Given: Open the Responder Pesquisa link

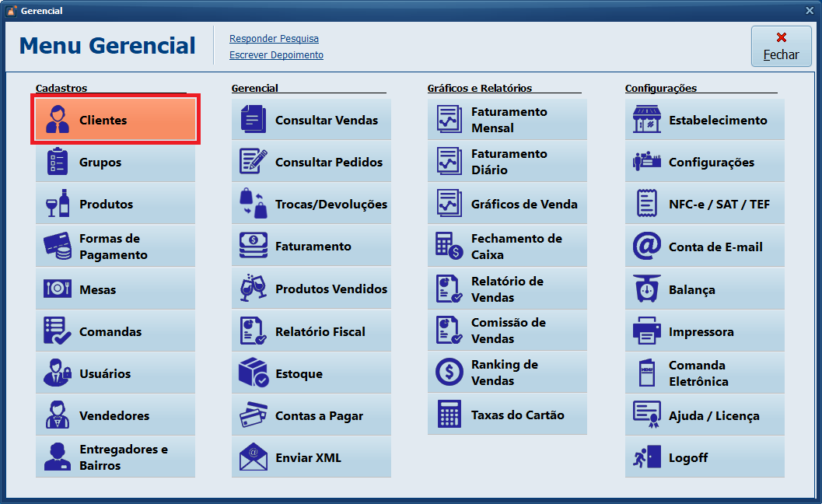Looking at the screenshot, I should (274, 39).
